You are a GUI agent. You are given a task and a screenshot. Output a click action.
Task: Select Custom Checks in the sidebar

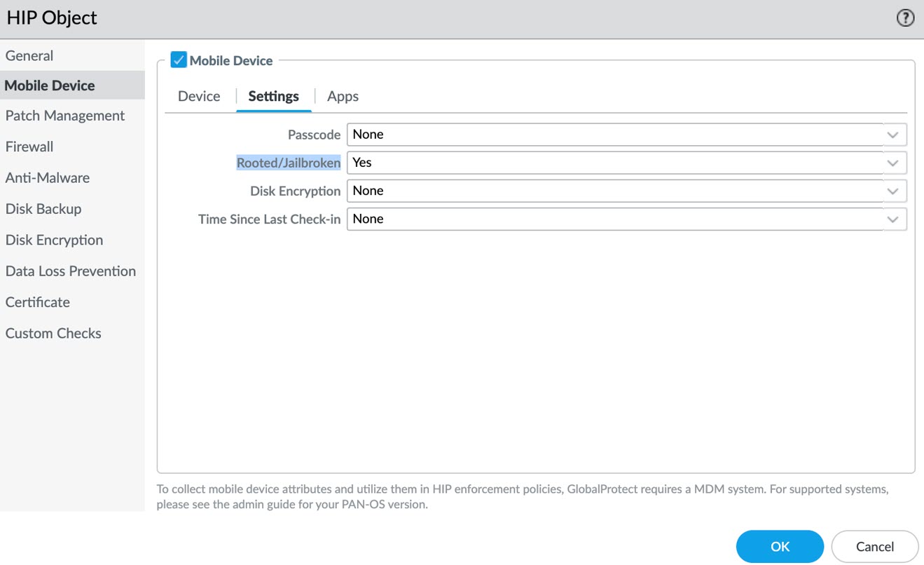tap(53, 333)
